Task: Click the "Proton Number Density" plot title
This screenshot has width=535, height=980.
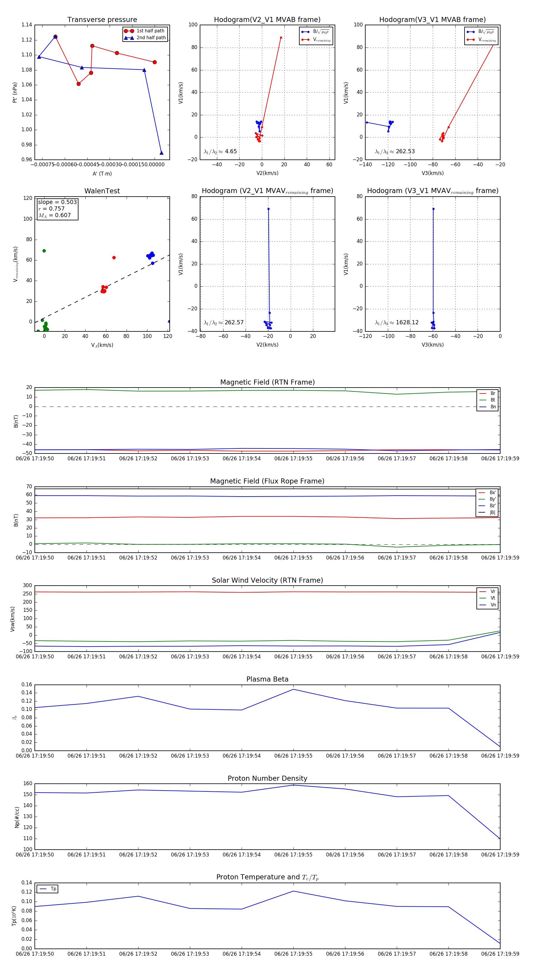Action: click(x=267, y=778)
